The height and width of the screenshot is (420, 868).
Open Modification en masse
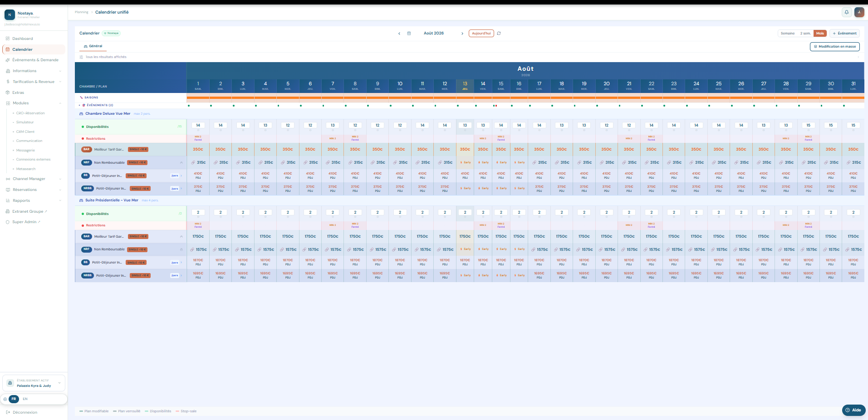[x=834, y=47]
